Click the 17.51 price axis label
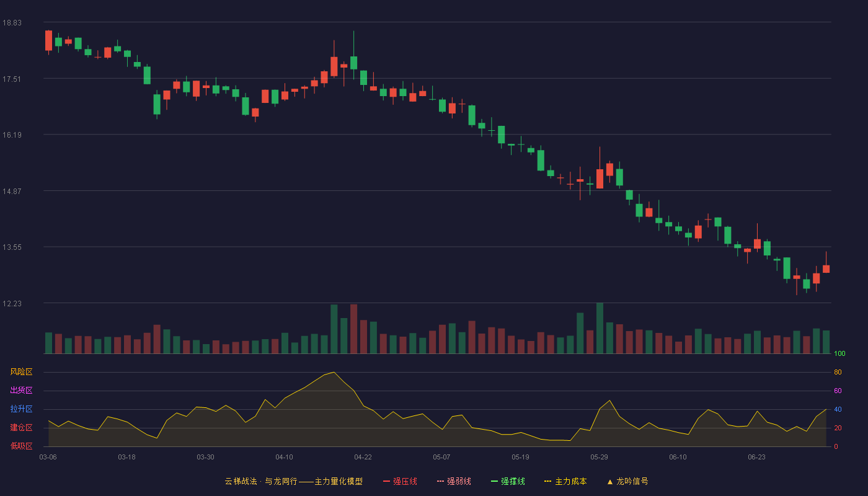Viewport: 868px width, 496px height. click(12, 79)
